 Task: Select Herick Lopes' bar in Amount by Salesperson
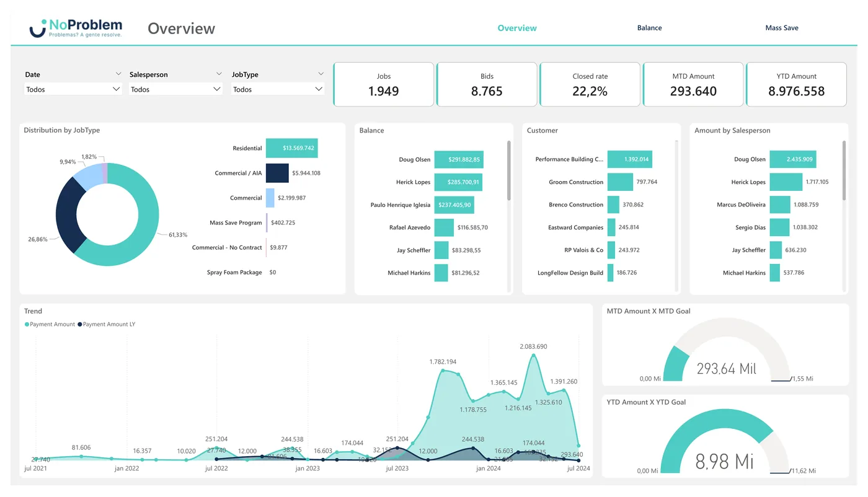pyautogui.click(x=786, y=182)
